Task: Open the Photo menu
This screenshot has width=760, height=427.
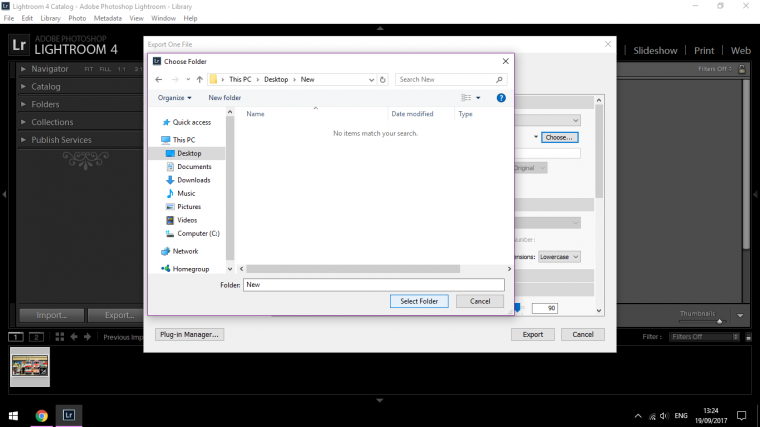Action: [x=77, y=18]
